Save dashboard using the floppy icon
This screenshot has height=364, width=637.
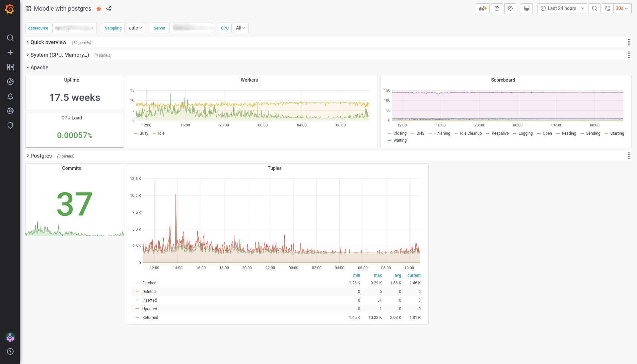point(497,9)
